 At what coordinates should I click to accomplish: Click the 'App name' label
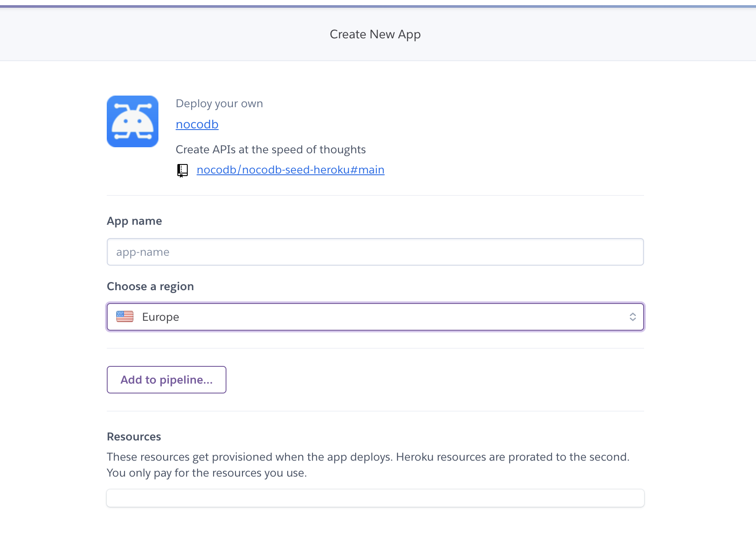(x=134, y=221)
